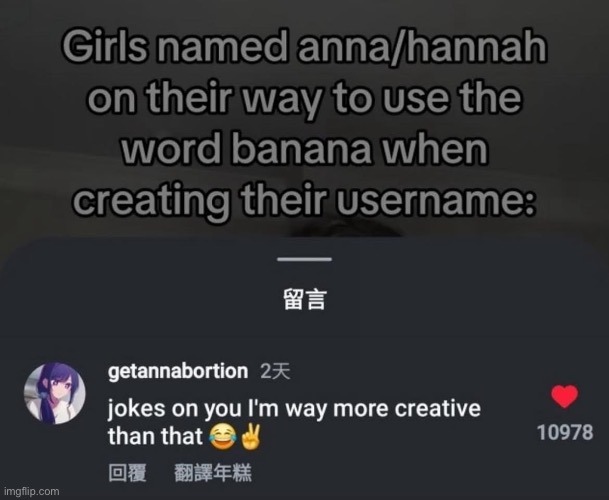The image size is (609, 500).
Task: Click caption line 'Girls named anna/hannah'
Action: click(x=304, y=46)
